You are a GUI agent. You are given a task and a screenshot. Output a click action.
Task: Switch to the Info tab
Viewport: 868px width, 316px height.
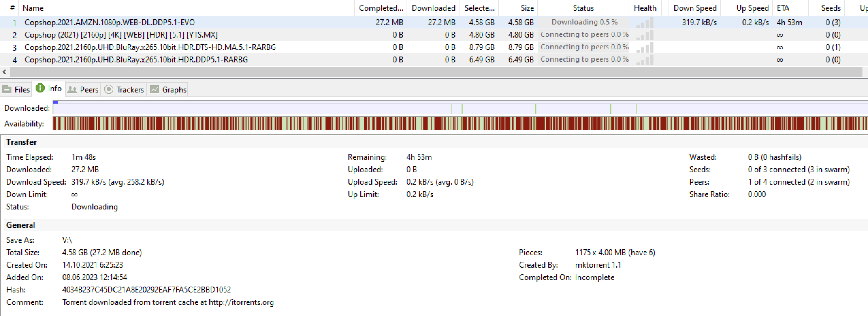(49, 89)
